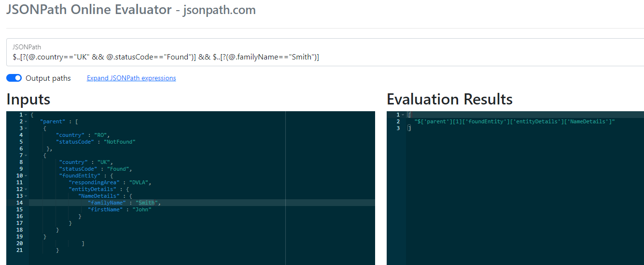This screenshot has width=644, height=265.
Task: Collapse the "entityDetails" fold arrow
Action: (26, 189)
